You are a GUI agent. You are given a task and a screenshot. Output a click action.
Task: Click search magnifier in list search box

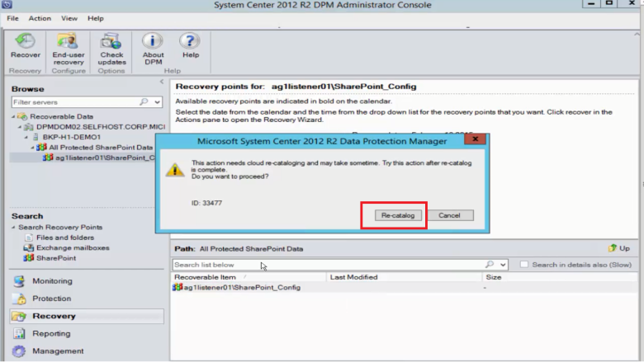(489, 265)
